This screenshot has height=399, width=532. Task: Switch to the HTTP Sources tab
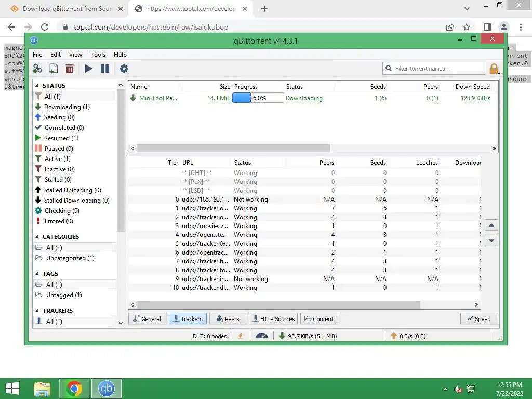click(274, 319)
